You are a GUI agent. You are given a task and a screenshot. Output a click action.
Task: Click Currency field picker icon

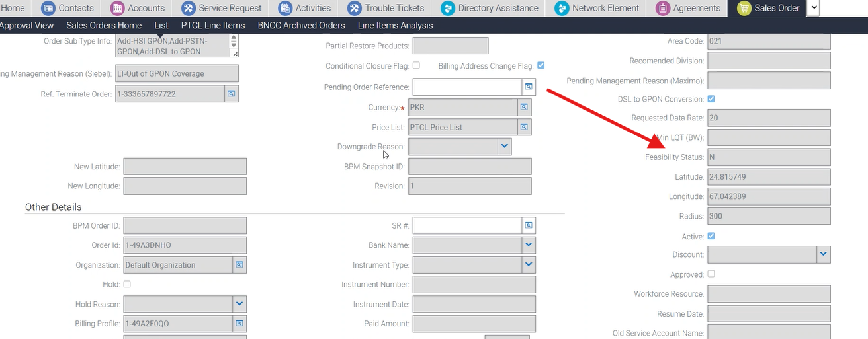523,107
